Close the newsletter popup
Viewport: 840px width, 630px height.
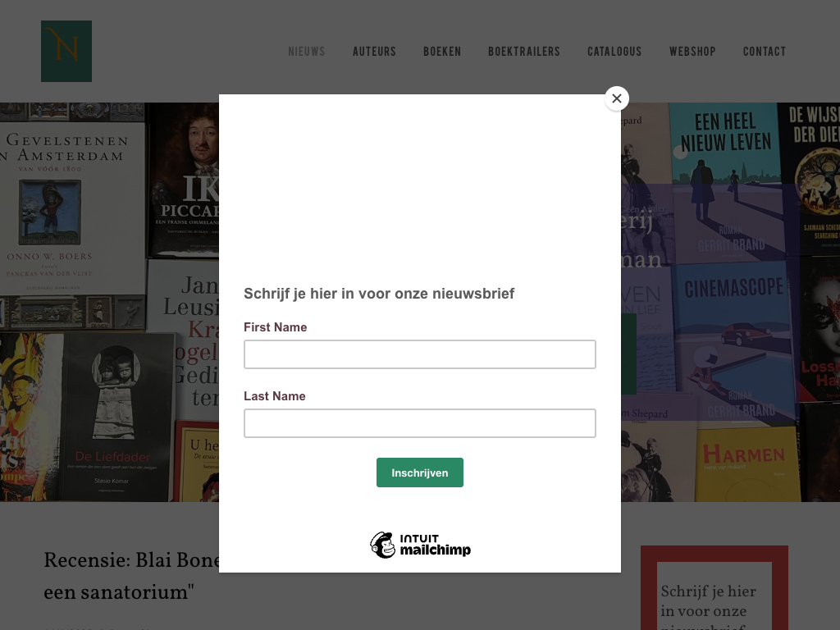(617, 98)
